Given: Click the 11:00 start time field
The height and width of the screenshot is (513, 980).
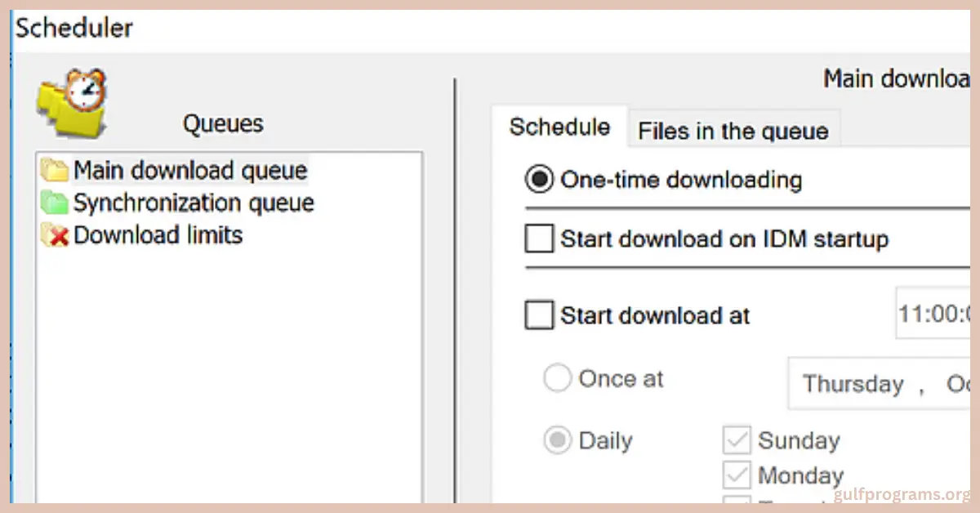Looking at the screenshot, I should coord(937,314).
